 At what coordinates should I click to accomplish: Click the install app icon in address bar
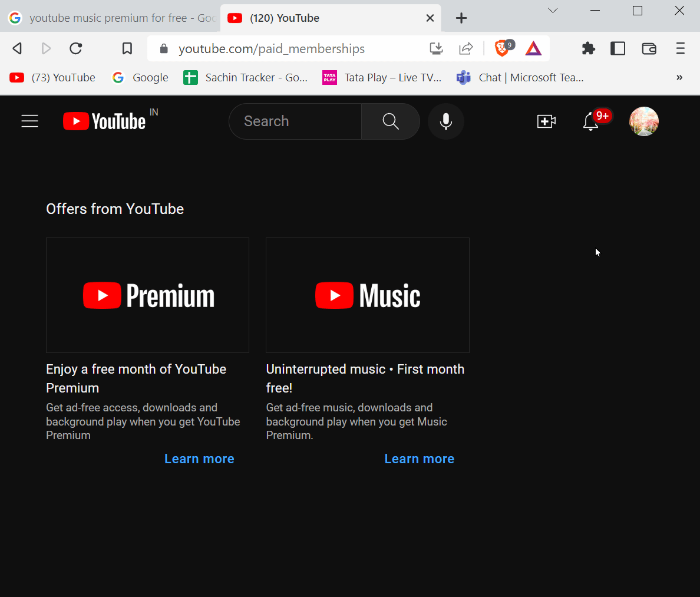[x=436, y=48]
